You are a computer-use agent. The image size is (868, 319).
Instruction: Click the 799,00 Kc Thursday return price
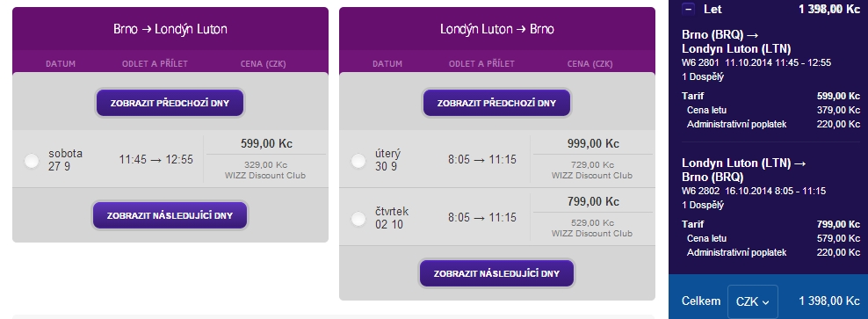593,201
